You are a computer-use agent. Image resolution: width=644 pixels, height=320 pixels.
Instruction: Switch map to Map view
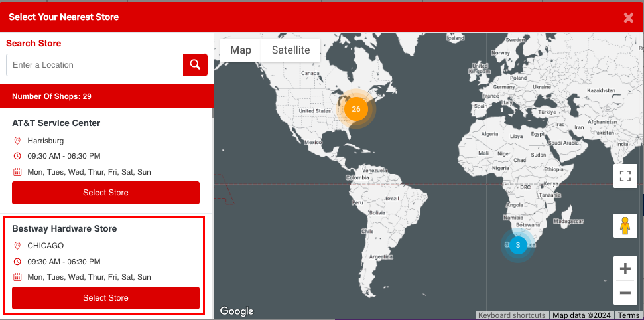pyautogui.click(x=241, y=50)
